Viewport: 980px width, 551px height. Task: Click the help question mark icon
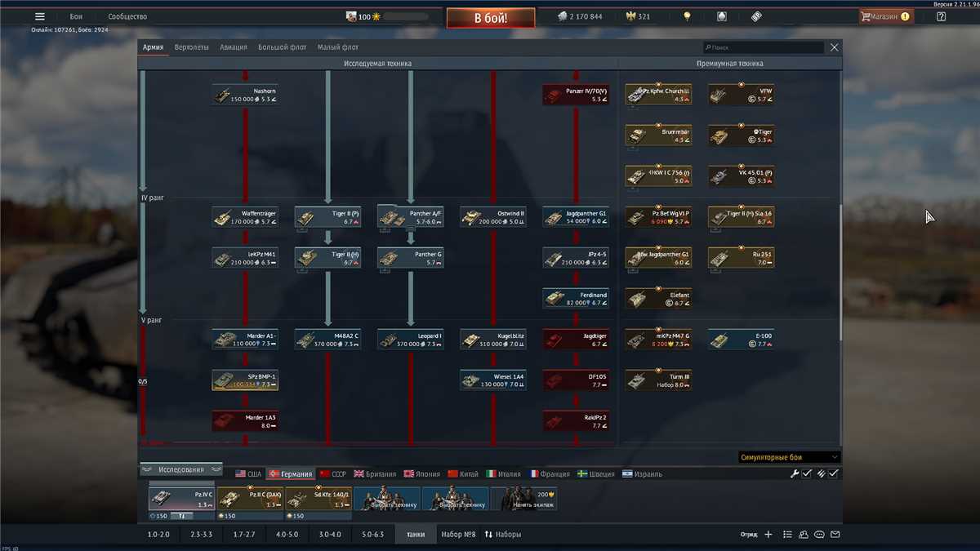(x=941, y=16)
